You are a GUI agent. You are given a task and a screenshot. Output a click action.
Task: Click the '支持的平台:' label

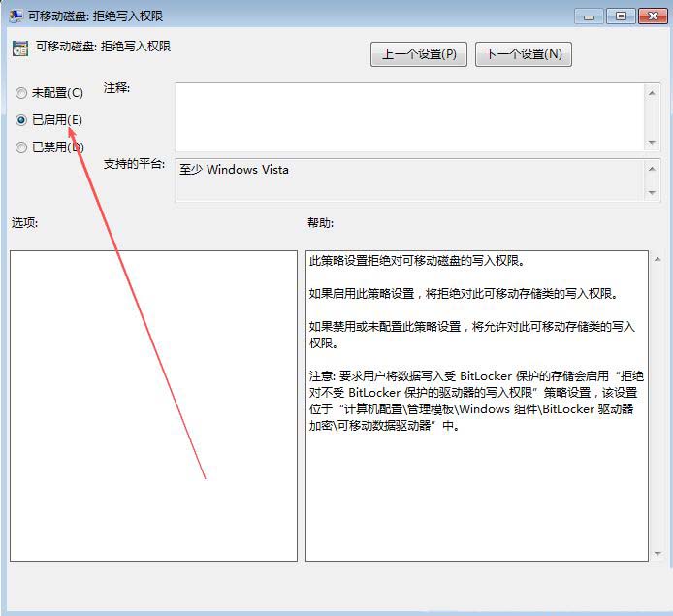[134, 164]
